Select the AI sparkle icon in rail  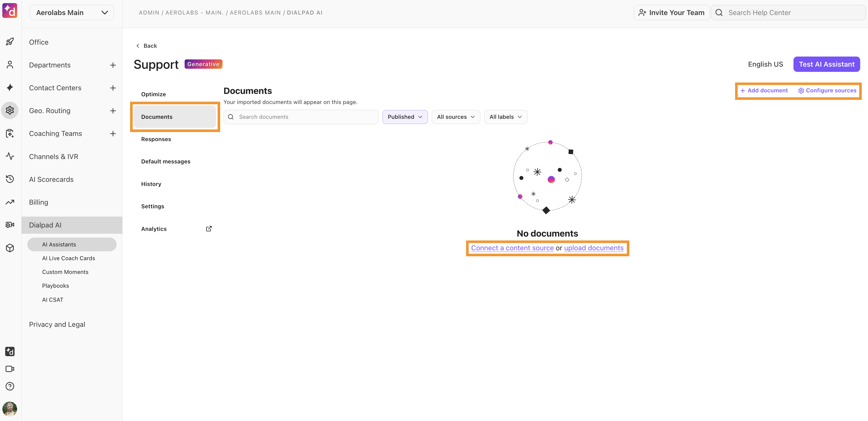10,87
